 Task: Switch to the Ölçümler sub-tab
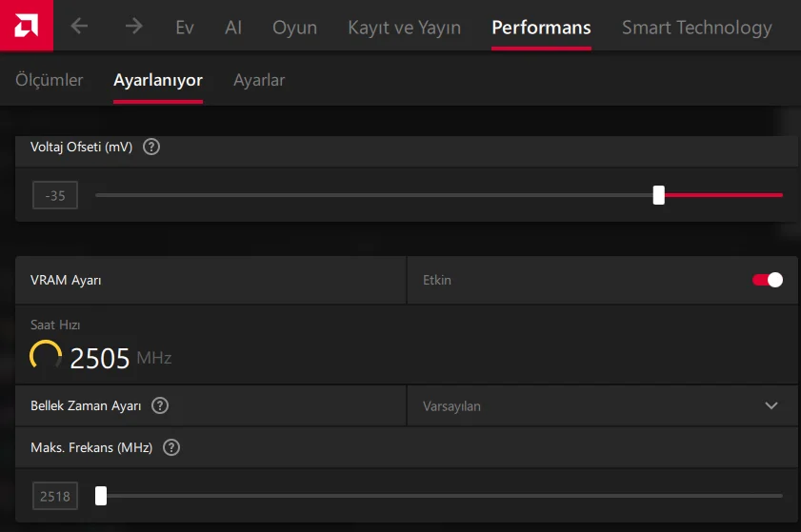pyautogui.click(x=50, y=80)
